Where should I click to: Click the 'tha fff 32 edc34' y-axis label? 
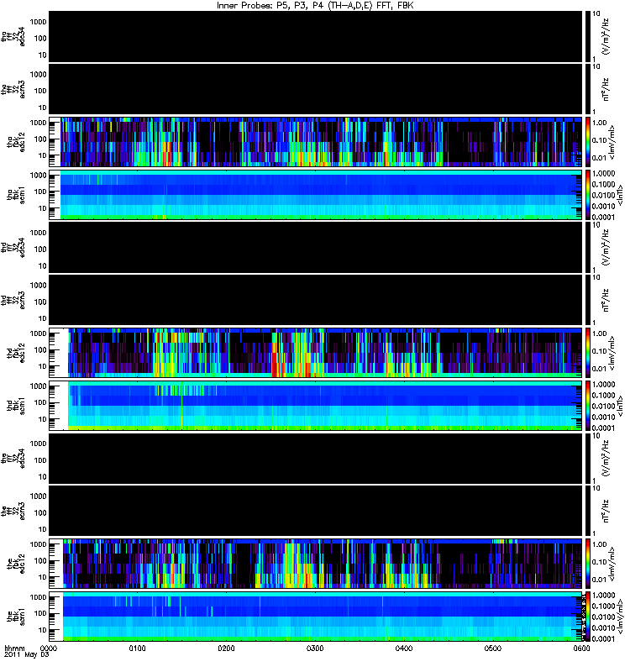[13, 36]
